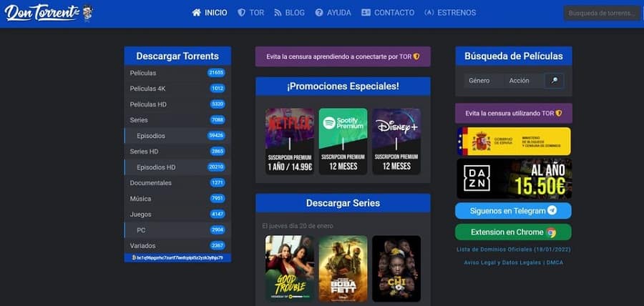This screenshot has height=306, width=644.
Task: Click the Telegram icon on Siguenos button
Action: pos(552,211)
